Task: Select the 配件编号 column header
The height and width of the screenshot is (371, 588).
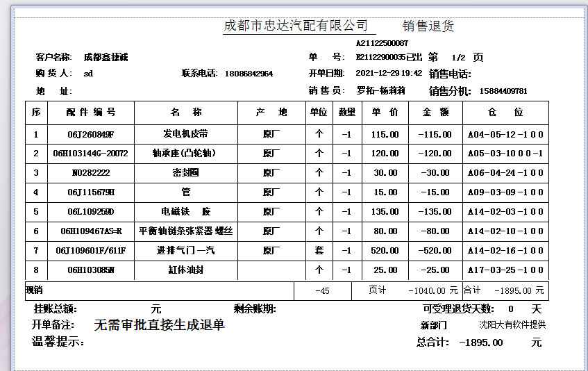Action: coord(90,113)
